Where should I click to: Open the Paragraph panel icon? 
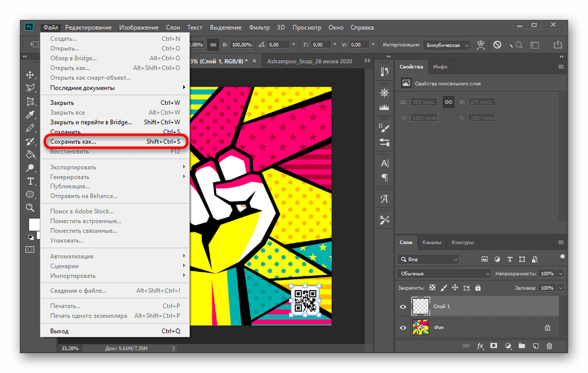point(384,177)
